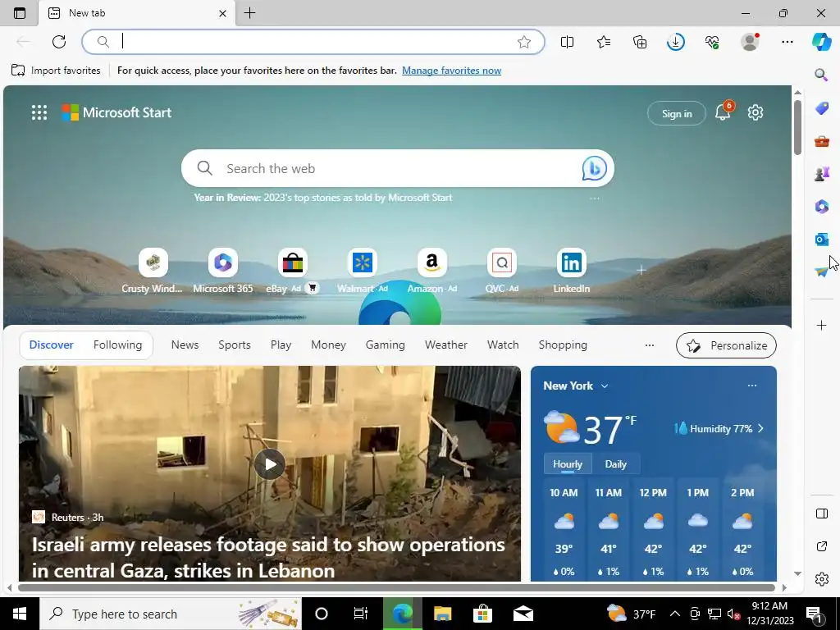The image size is (840, 630).
Task: Open sidebar Microsoft 365 icon
Action: [x=822, y=206]
